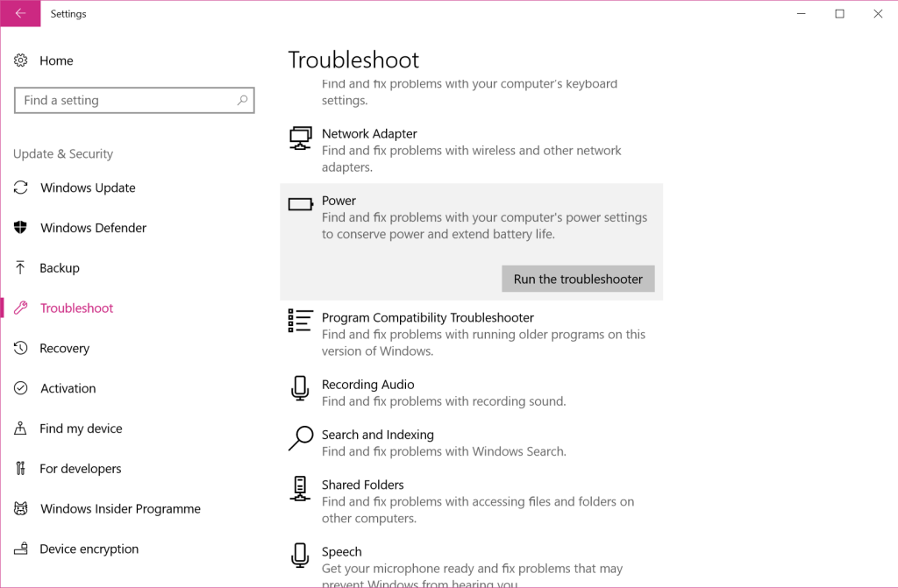Open Windows Update section
Viewport: 898px width, 588px height.
point(88,188)
